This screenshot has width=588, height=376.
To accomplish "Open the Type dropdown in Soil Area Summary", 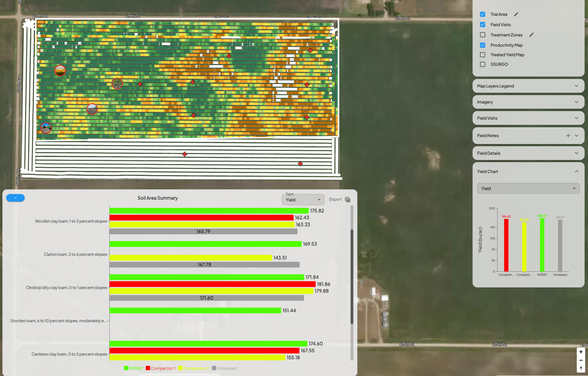I will [303, 200].
